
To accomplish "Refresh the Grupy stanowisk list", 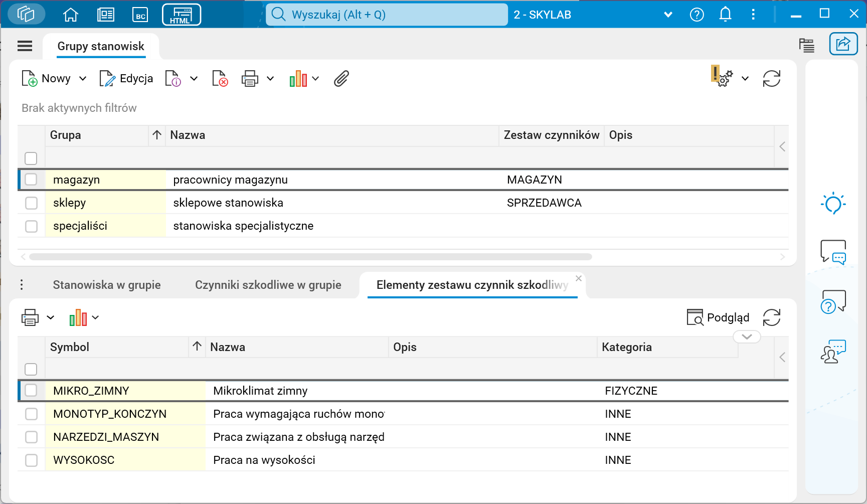I will pyautogui.click(x=771, y=78).
